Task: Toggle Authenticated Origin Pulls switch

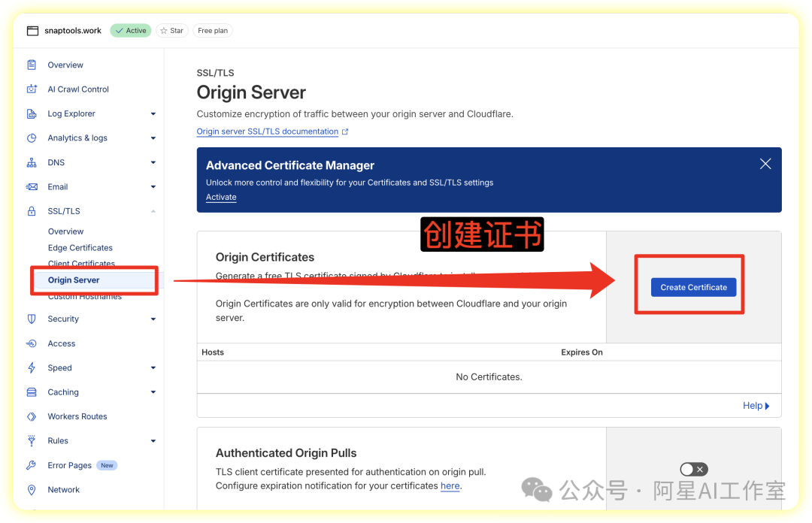Action: tap(693, 469)
